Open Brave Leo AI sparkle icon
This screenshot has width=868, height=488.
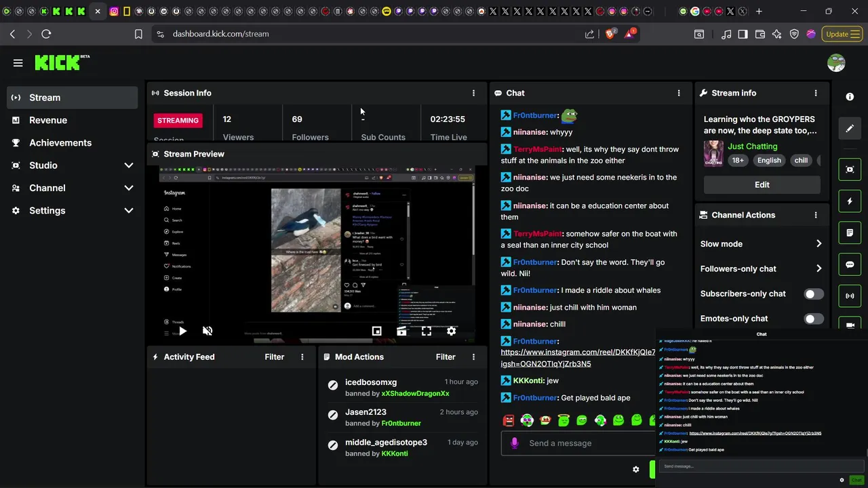[776, 34]
